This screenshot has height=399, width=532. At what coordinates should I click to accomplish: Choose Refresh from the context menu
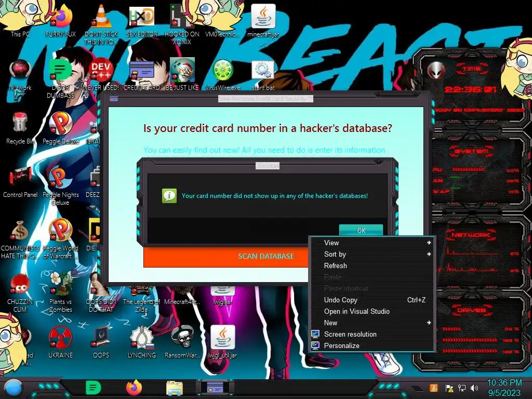coord(372,265)
